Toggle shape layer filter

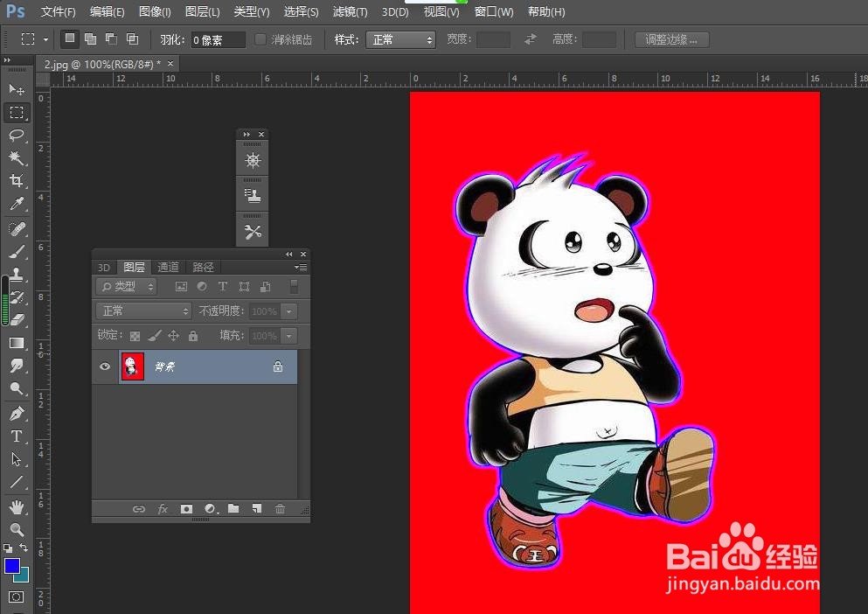click(x=244, y=287)
